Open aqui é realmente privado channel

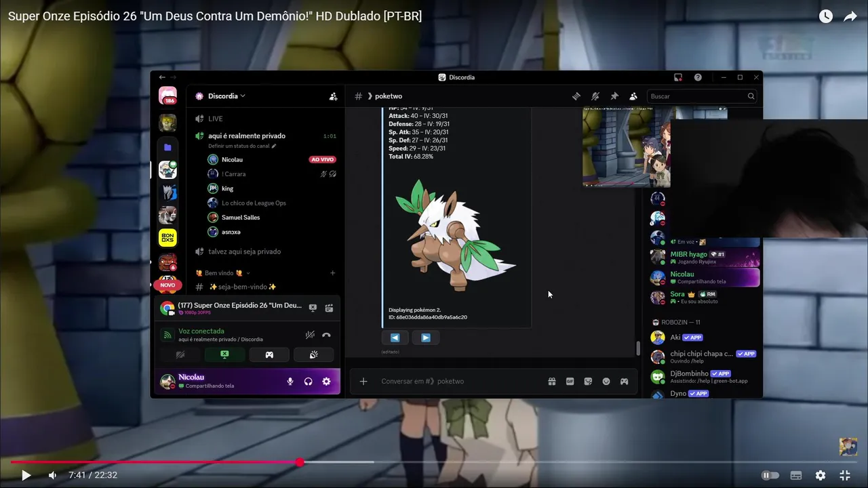247,136
